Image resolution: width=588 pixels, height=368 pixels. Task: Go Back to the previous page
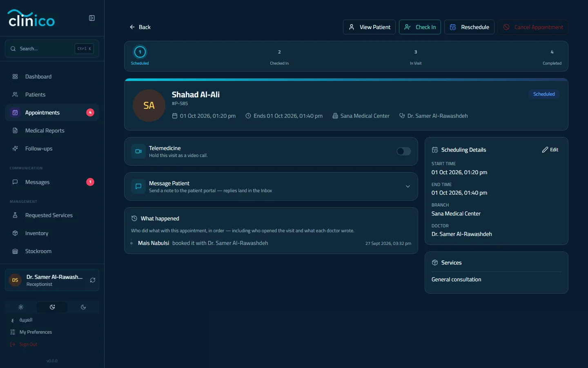(x=140, y=27)
